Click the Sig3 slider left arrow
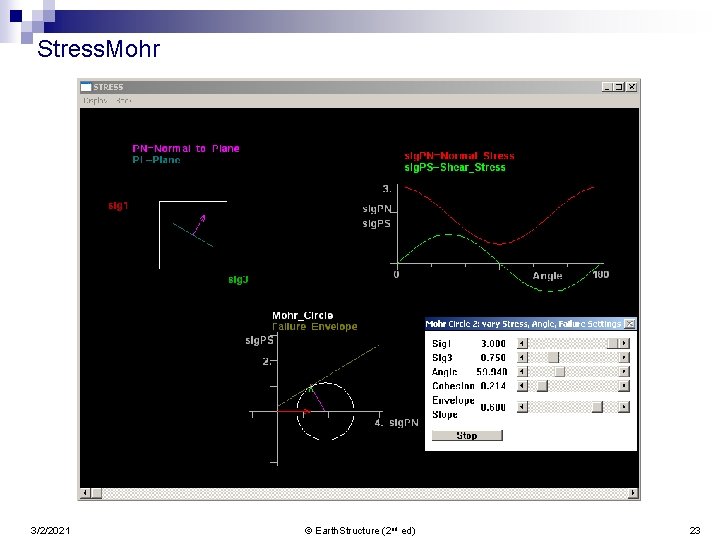The width and height of the screenshot is (720, 540). pyautogui.click(x=522, y=357)
